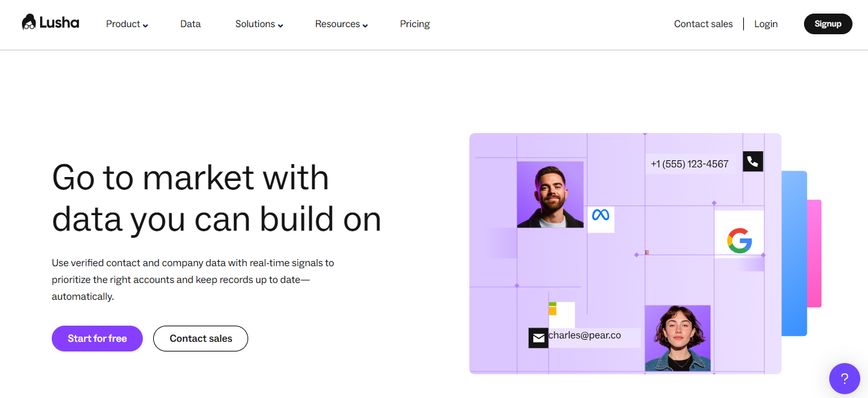Click the +1 (555) 123-4567 phone number
Viewport: 868px width, 398px height.
click(690, 164)
